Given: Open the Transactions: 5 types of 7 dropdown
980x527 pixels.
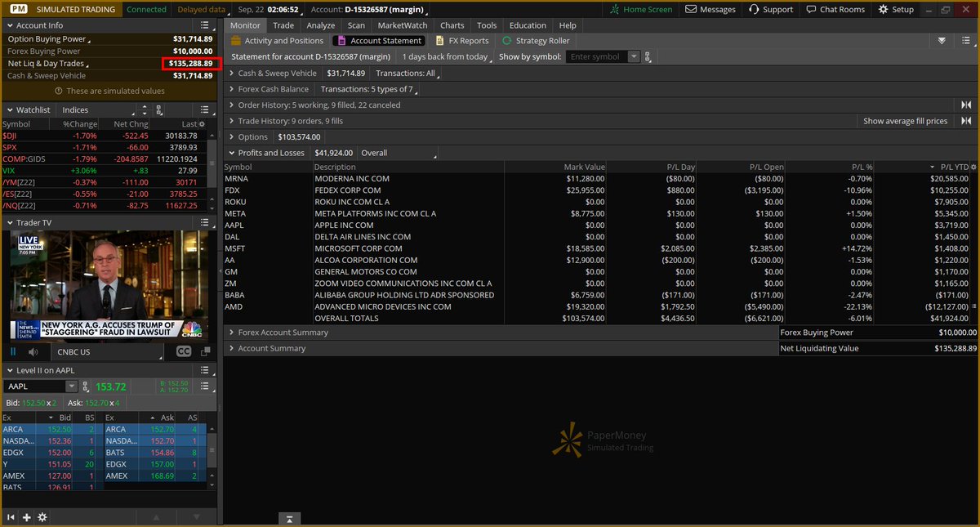Looking at the screenshot, I should (369, 89).
